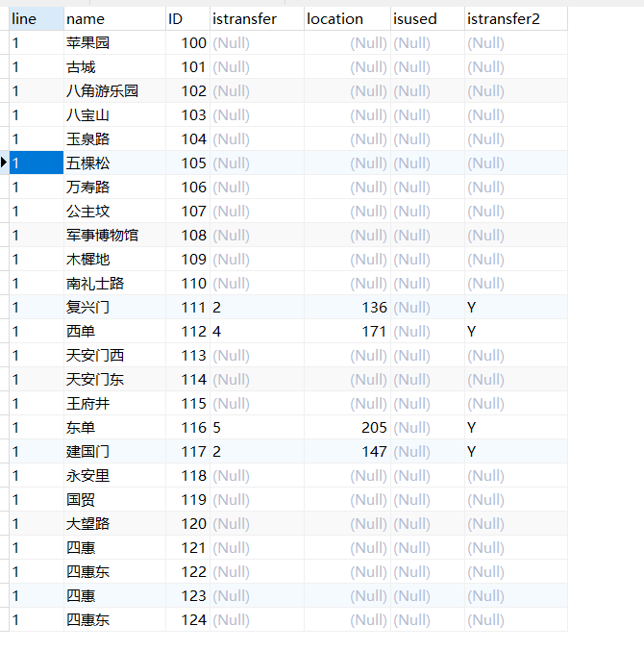Viewport: 644px width, 651px height.
Task: Select name cell 八角游乐园
Action: (114, 91)
